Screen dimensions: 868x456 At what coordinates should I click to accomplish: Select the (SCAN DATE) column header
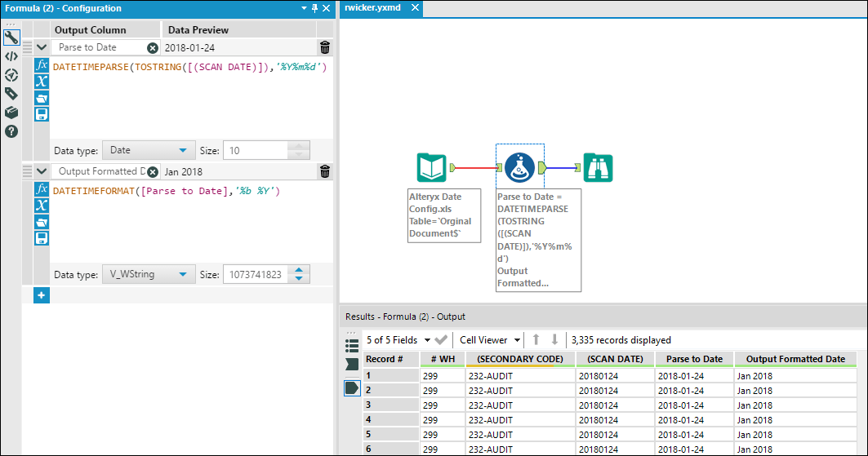[x=615, y=359]
